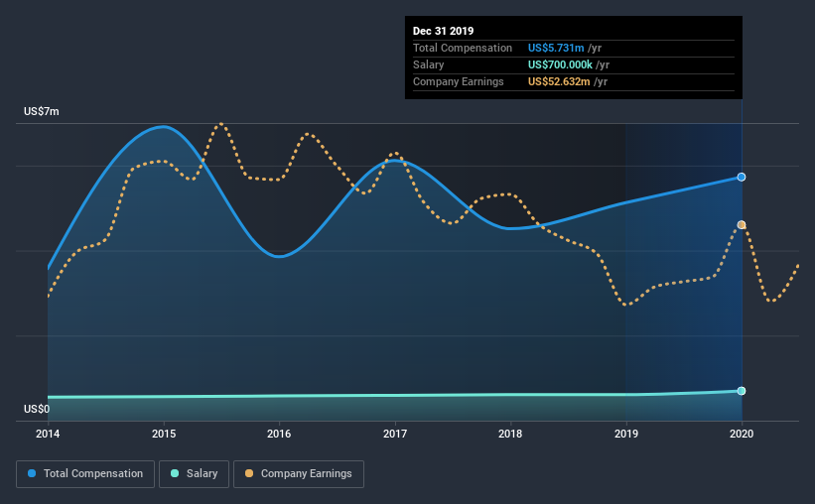
Task: Click the US$52.632m company earnings value
Action: tap(559, 81)
